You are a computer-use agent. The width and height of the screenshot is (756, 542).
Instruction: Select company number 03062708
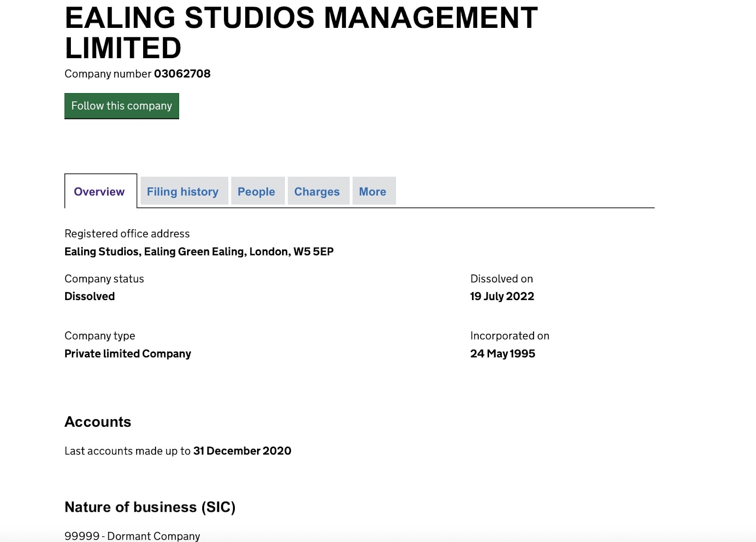point(182,74)
